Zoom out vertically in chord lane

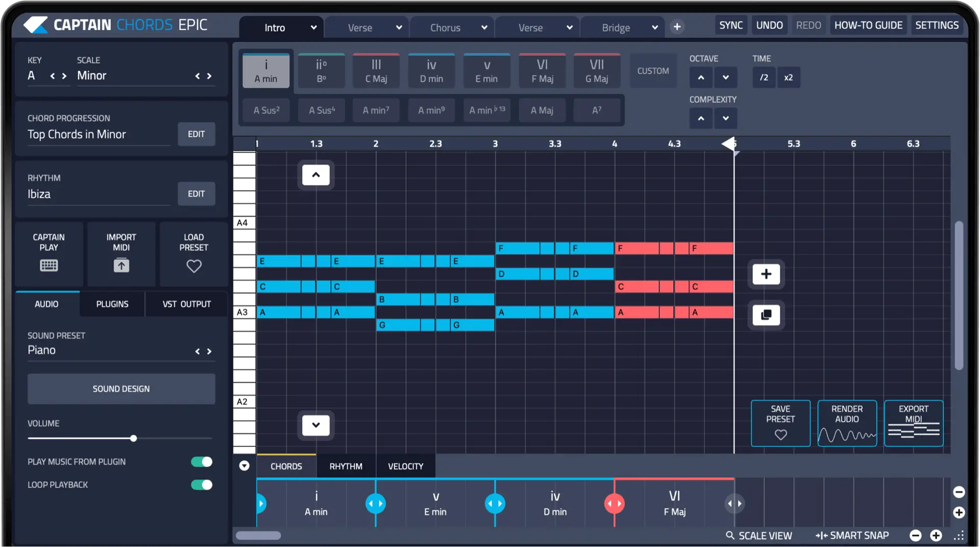pyautogui.click(x=959, y=492)
